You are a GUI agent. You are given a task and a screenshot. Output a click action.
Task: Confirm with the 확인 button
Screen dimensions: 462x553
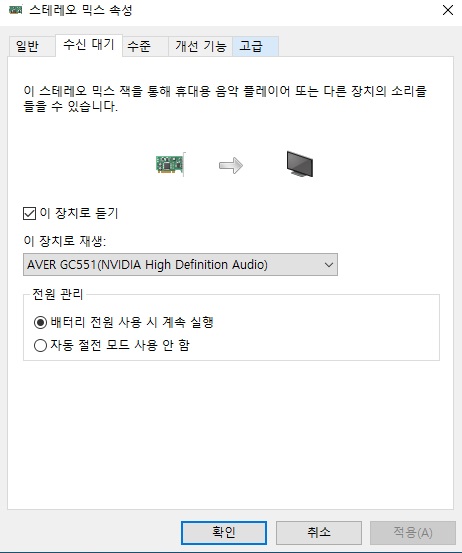pyautogui.click(x=224, y=533)
